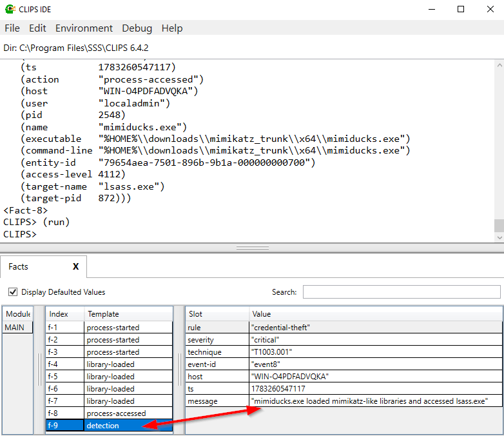
Task: Click the splitter grip between Module and Index
Action: pyautogui.click(x=39, y=370)
